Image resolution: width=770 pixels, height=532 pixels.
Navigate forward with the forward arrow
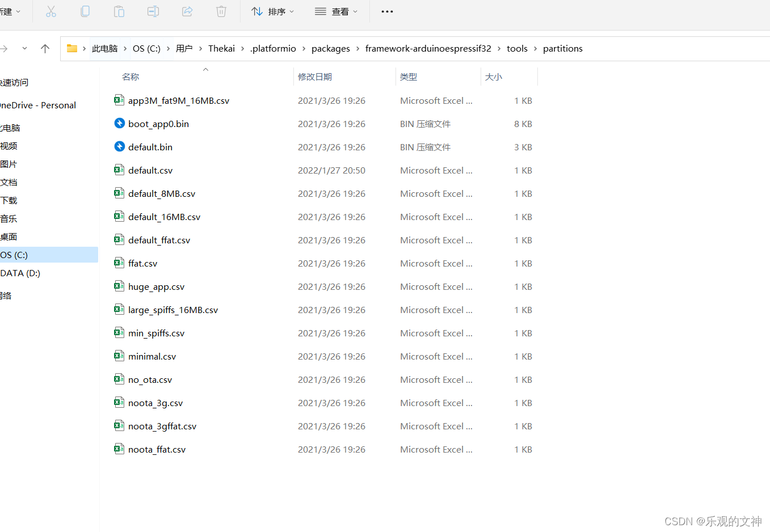(3, 49)
